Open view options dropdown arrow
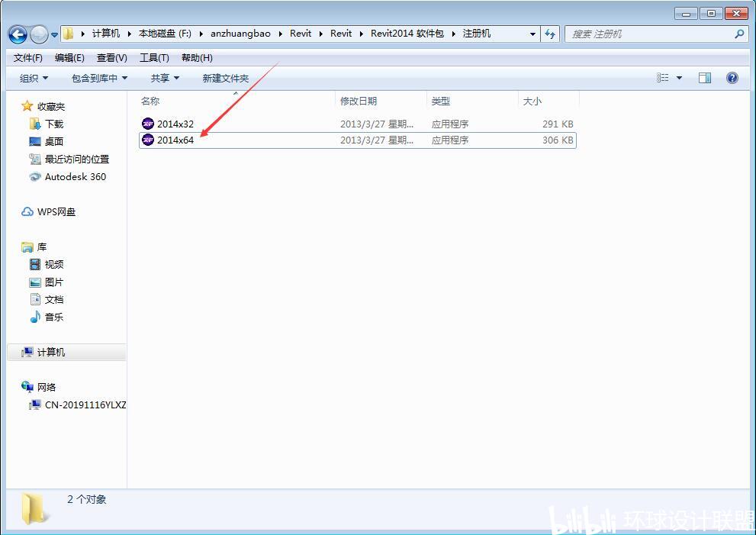Viewport: 756px width, 535px height. pyautogui.click(x=679, y=78)
